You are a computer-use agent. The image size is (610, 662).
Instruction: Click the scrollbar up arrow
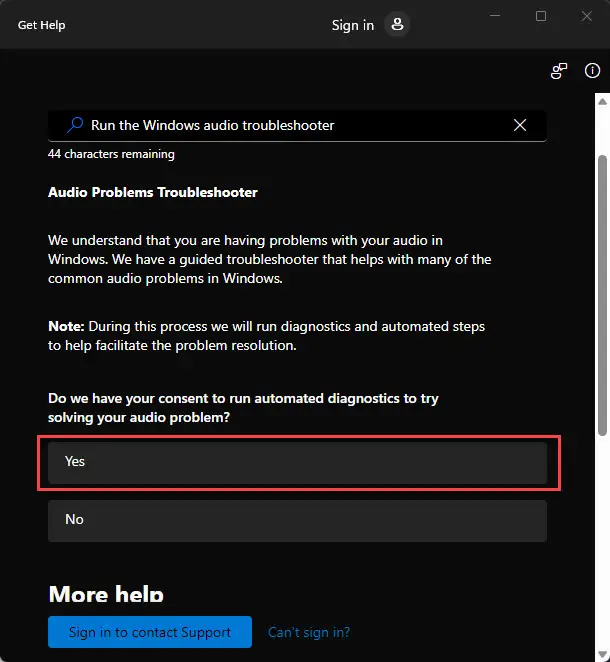point(603,101)
